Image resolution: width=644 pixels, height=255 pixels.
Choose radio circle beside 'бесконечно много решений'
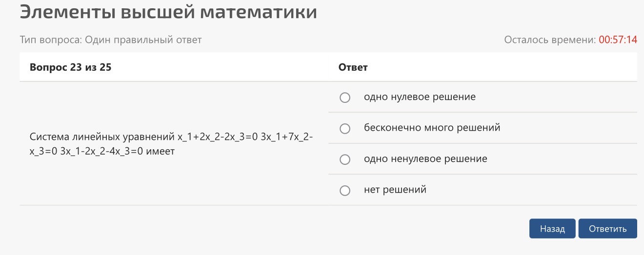pos(345,129)
